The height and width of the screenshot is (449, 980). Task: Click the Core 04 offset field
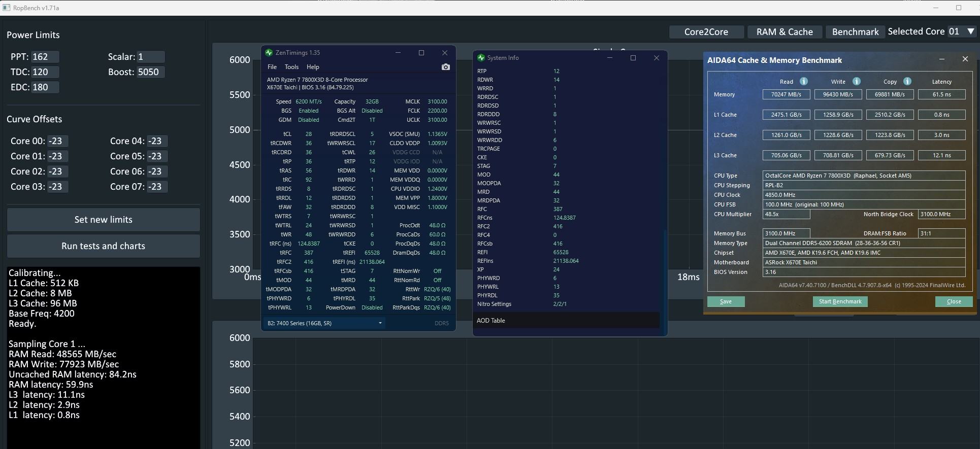click(157, 141)
